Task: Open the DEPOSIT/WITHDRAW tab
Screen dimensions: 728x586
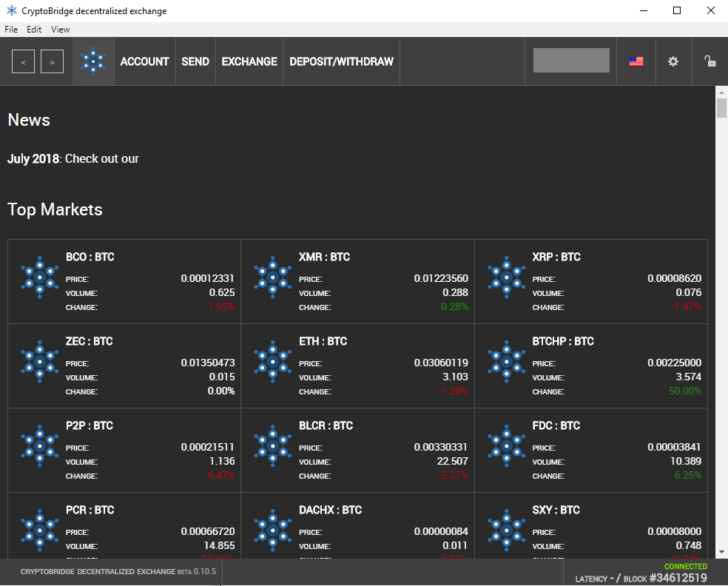Action: (341, 61)
